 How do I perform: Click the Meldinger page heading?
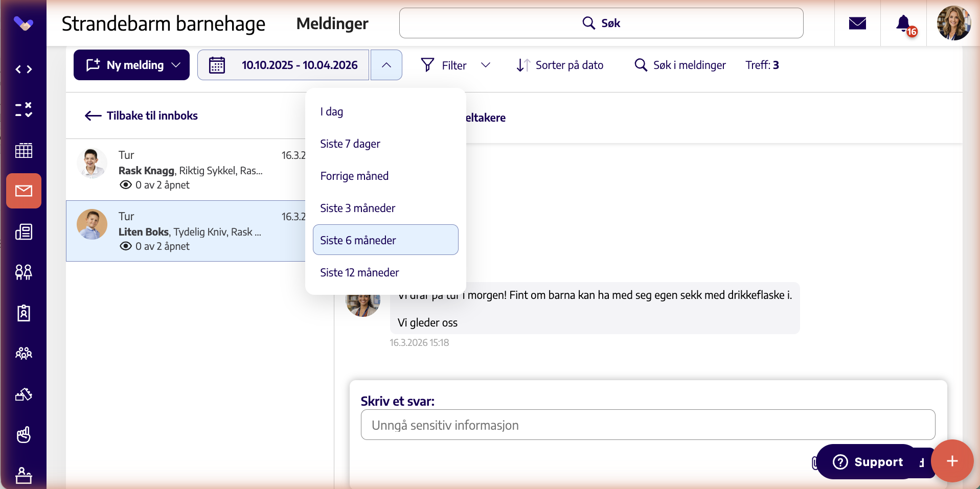[x=332, y=24]
